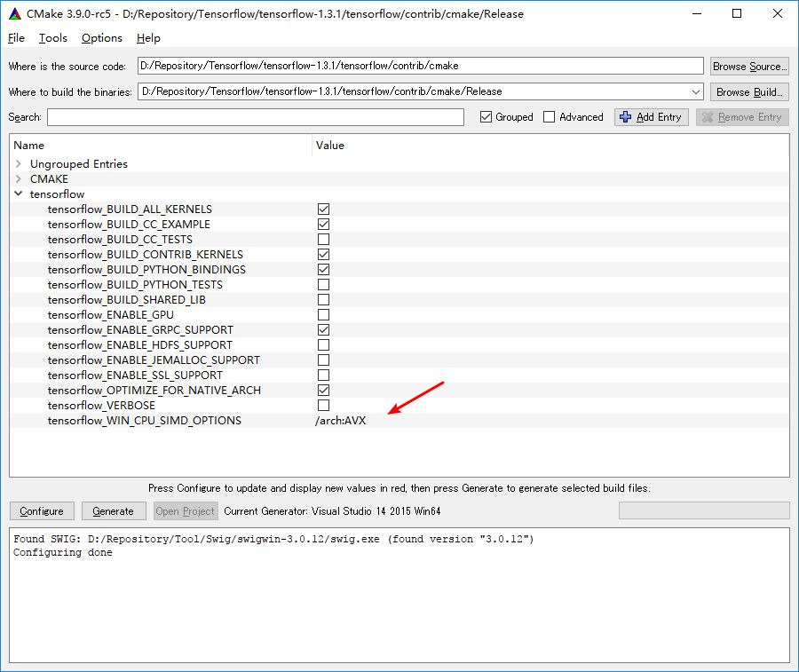Open the Help menu
This screenshot has height=672, width=799.
coord(148,38)
